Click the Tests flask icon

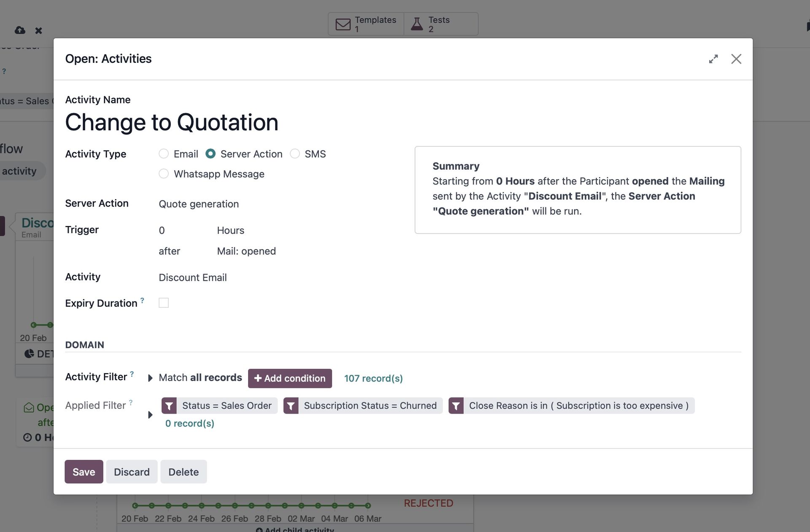pos(417,24)
